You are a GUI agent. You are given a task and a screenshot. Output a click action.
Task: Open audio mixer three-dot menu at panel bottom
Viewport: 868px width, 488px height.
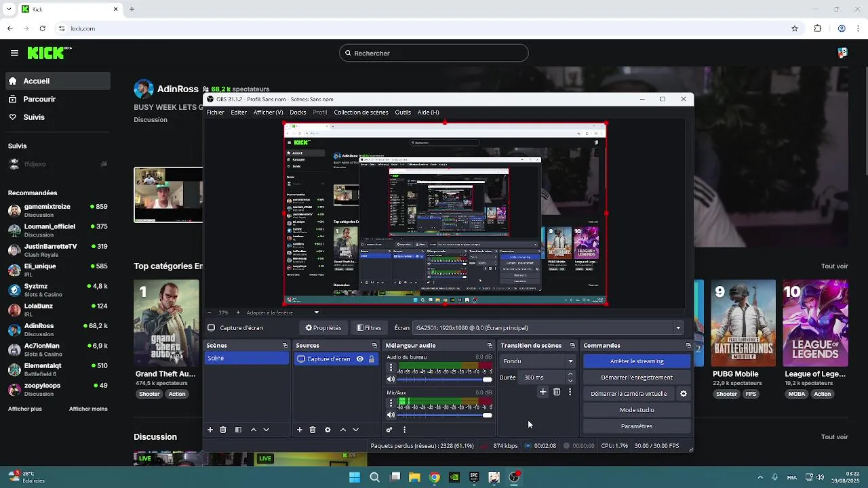pyautogui.click(x=405, y=430)
